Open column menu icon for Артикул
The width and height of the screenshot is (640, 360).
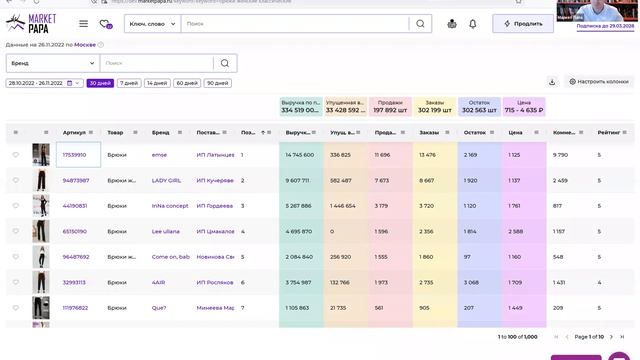point(91,133)
